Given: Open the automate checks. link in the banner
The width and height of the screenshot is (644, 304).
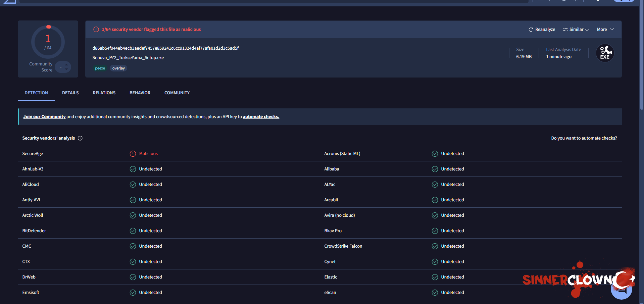Looking at the screenshot, I should 261,117.
